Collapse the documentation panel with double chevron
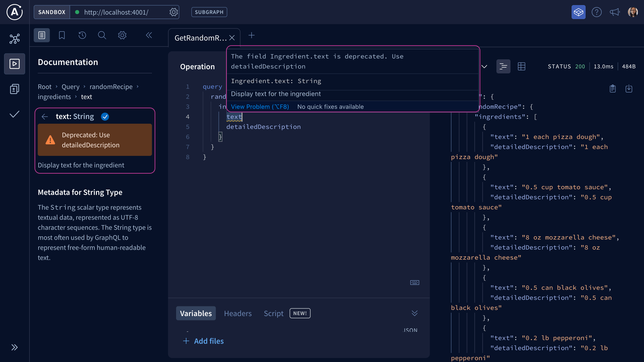This screenshot has height=362, width=644. 149,35
